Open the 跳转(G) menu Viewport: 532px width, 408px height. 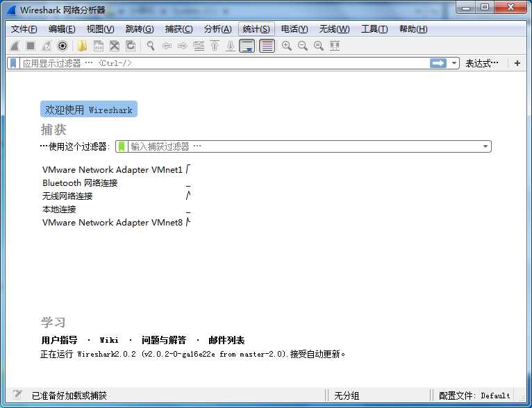[x=140, y=29]
